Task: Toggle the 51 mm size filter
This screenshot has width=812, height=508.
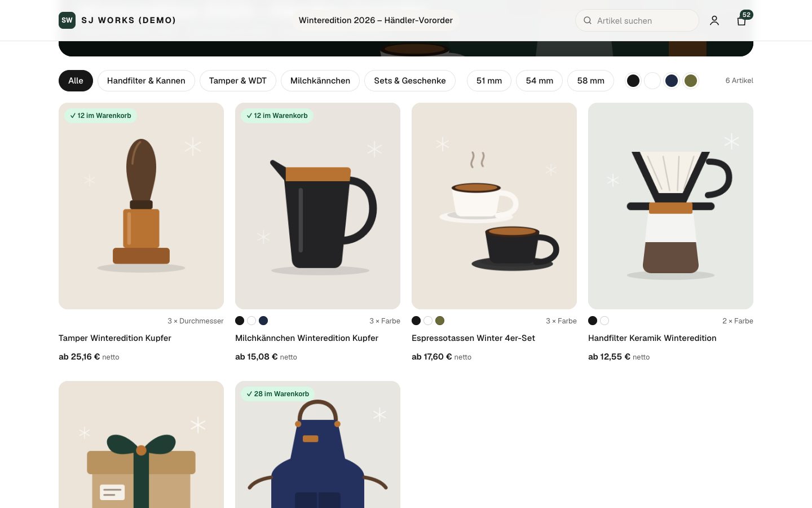Action: [x=489, y=81]
